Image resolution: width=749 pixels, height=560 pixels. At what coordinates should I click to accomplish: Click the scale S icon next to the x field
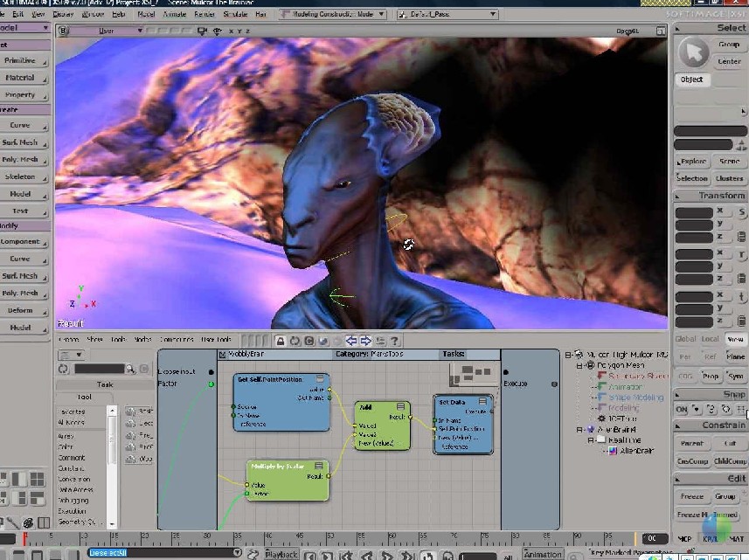tap(741, 212)
